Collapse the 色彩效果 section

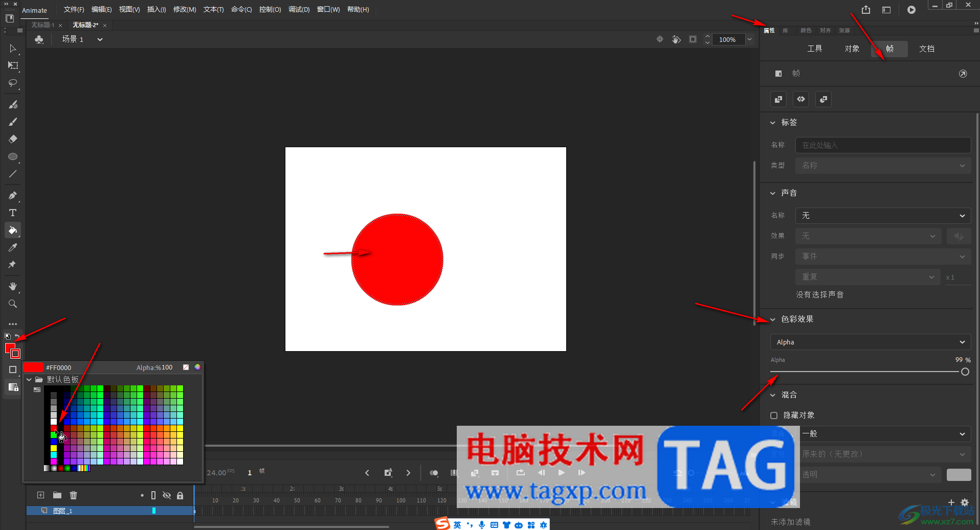pyautogui.click(x=773, y=319)
